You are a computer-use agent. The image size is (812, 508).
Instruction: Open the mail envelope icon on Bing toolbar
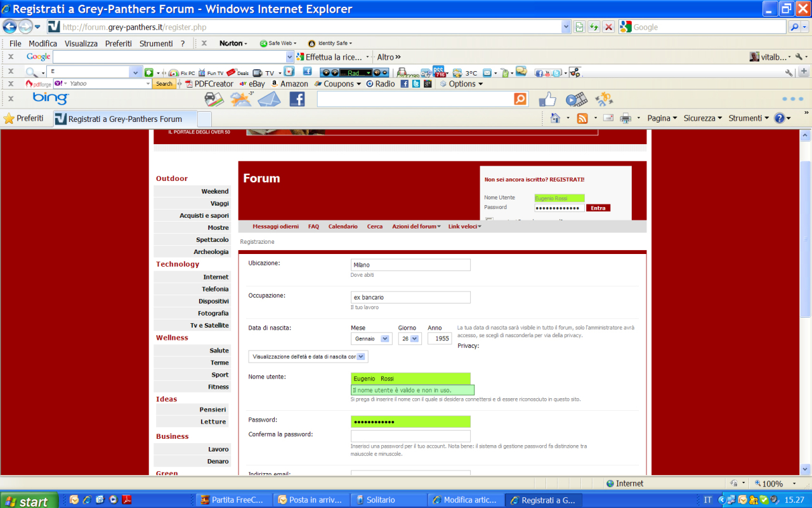tap(269, 99)
